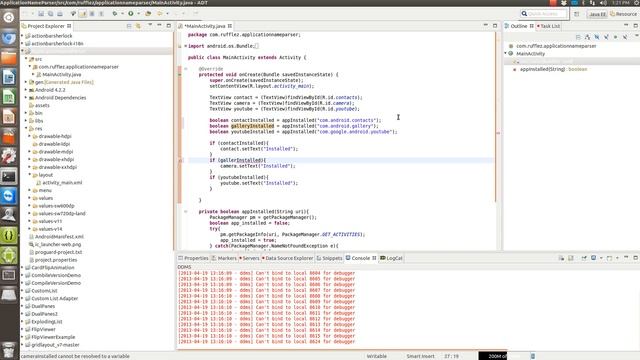The width and height of the screenshot is (640, 360).
Task: Click the editor vertical scrollbar
Action: tap(496, 118)
